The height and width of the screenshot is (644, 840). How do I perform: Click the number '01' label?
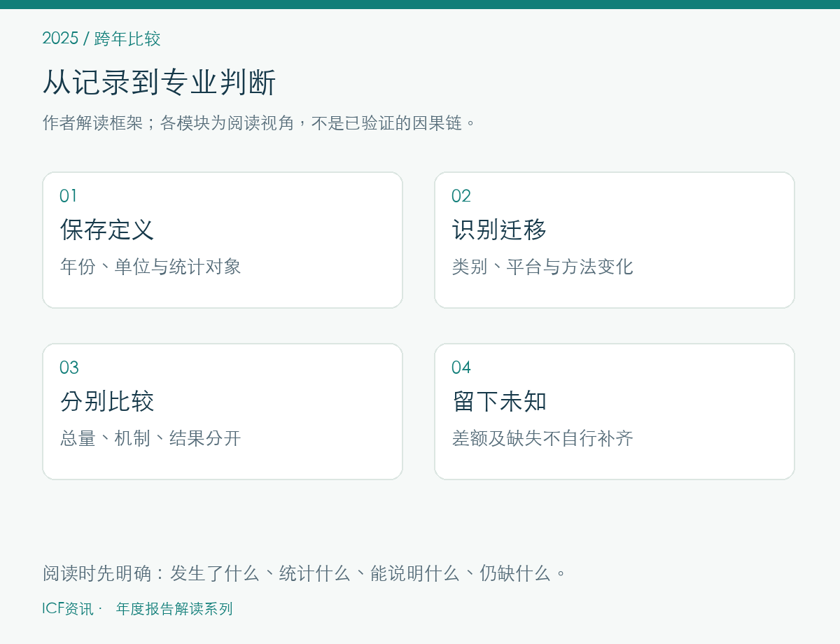(69, 196)
